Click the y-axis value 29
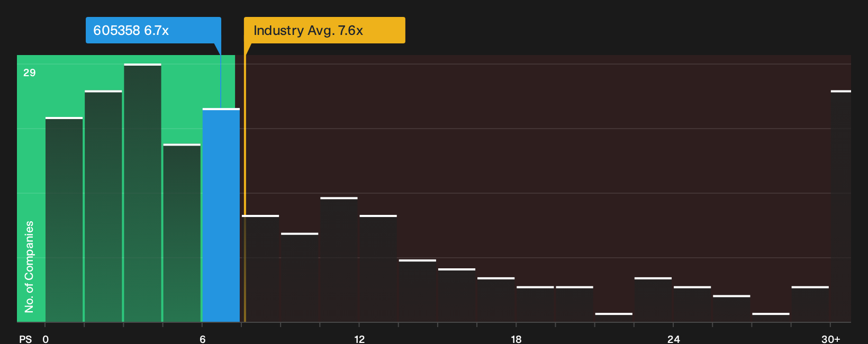 (29, 73)
